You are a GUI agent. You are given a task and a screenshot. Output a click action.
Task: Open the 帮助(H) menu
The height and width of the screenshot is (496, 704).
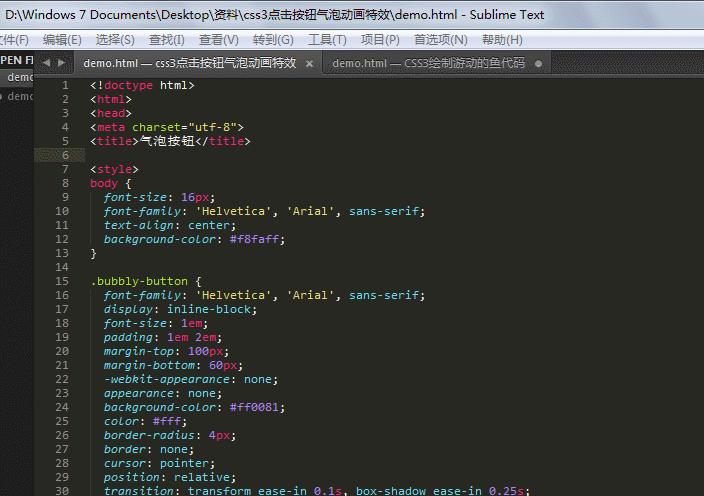(x=502, y=40)
